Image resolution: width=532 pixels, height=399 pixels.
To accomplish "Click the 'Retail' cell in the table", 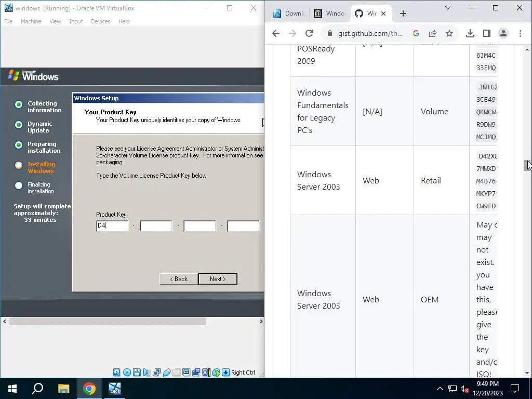I will pyautogui.click(x=442, y=180).
